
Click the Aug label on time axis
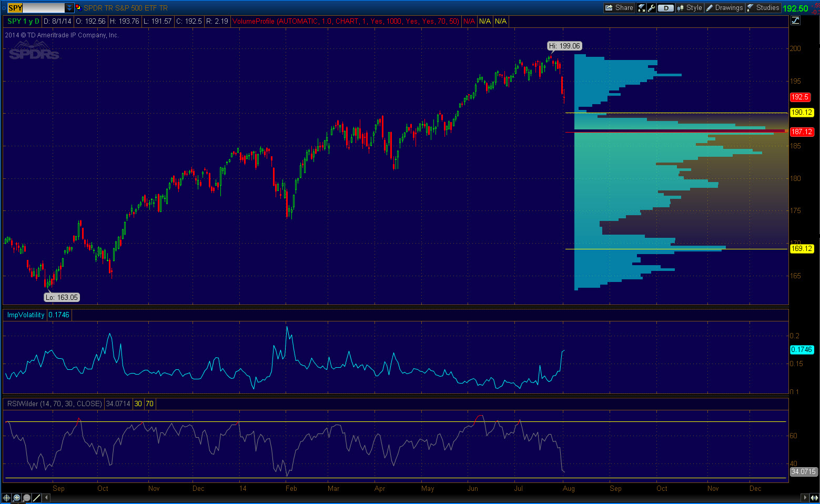569,488
